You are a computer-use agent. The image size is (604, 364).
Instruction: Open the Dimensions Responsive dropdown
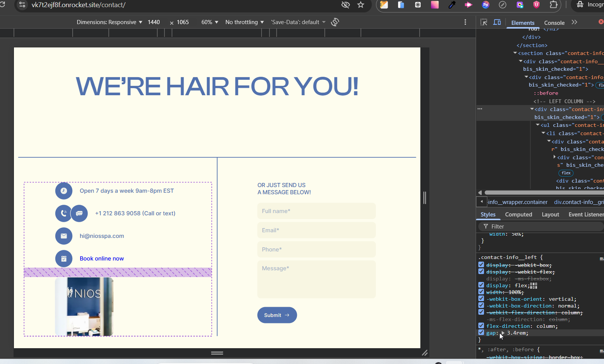pyautogui.click(x=109, y=22)
